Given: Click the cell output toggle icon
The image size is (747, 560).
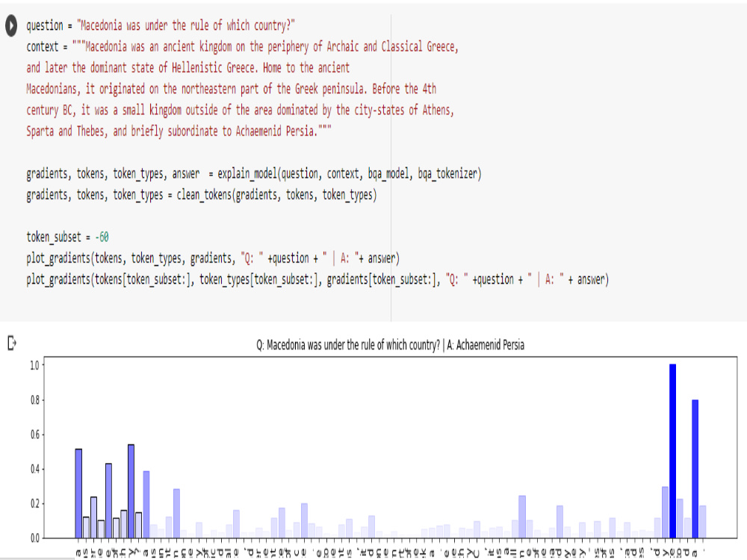Looking at the screenshot, I should point(12,343).
